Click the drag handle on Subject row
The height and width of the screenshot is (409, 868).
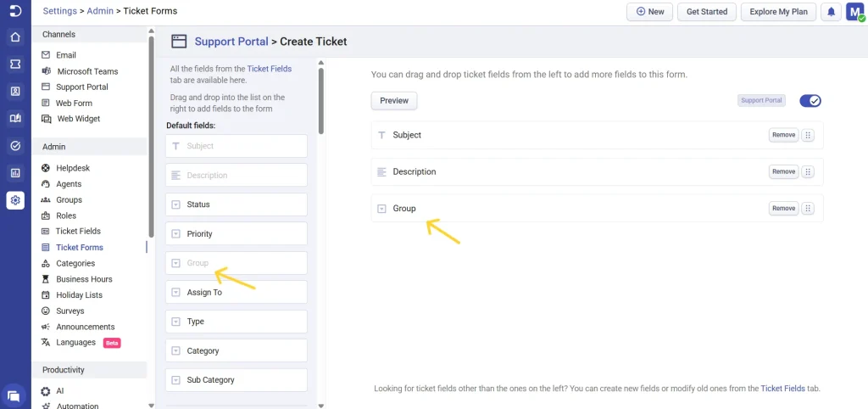(808, 135)
